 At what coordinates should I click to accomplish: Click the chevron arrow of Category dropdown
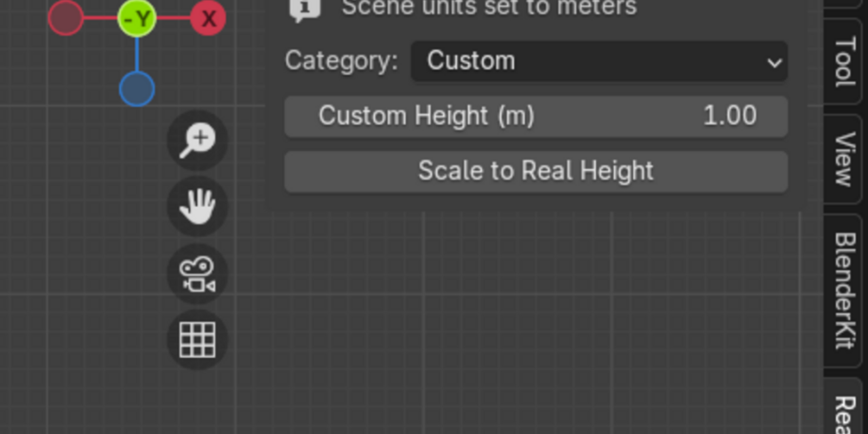774,62
